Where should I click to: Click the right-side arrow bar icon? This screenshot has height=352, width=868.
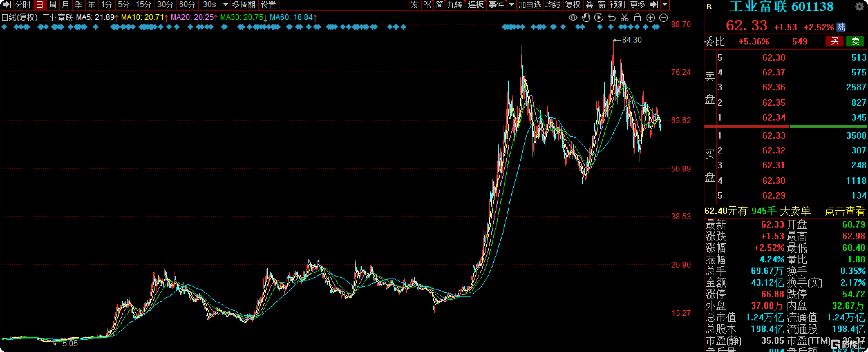(654, 5)
